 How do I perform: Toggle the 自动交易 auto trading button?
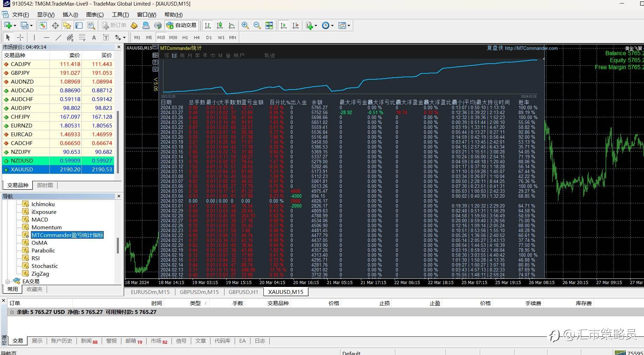point(181,26)
